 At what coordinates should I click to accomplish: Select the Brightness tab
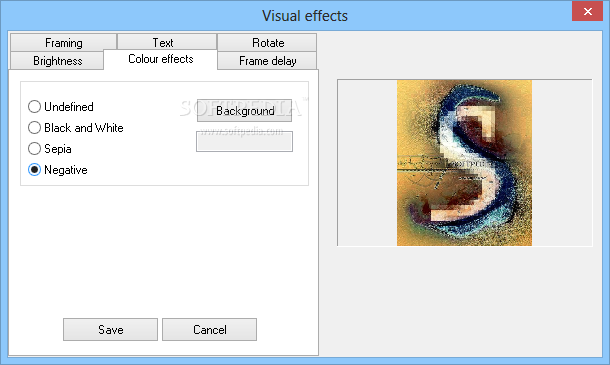point(57,61)
